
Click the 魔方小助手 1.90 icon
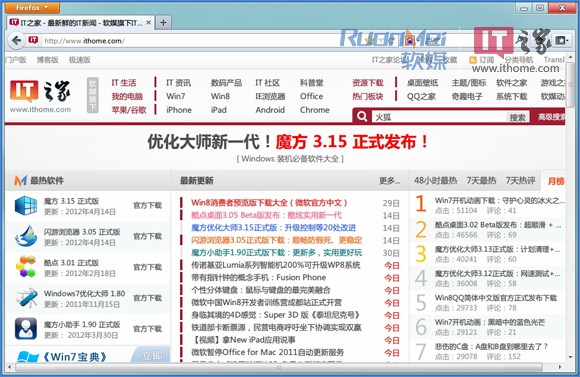coord(26,329)
